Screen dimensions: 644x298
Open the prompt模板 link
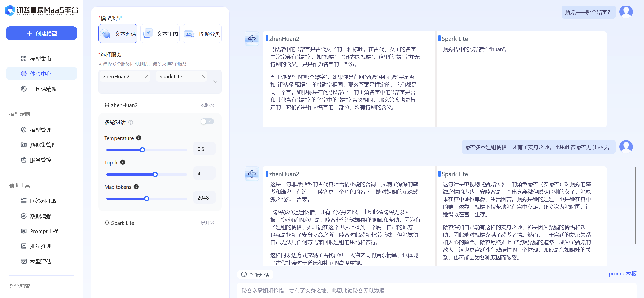click(x=622, y=274)
